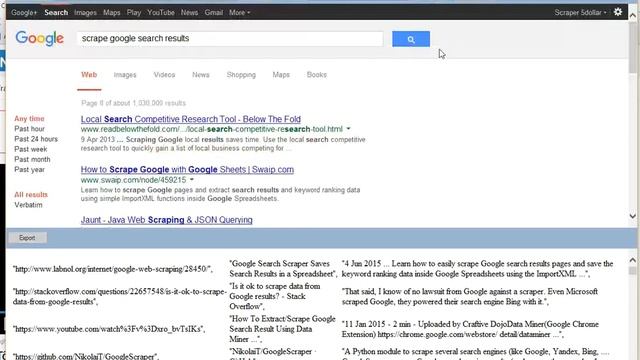Click the labnol.org URL text
Viewport: 640px width, 360px height.
113,269
